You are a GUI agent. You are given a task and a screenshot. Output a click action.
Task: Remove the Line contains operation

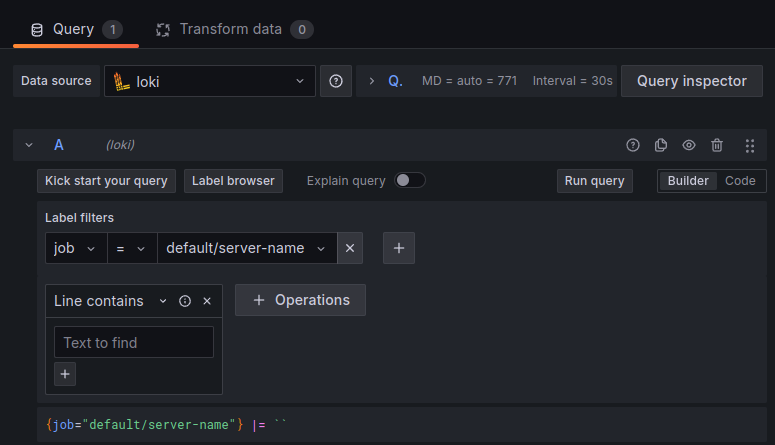(207, 301)
